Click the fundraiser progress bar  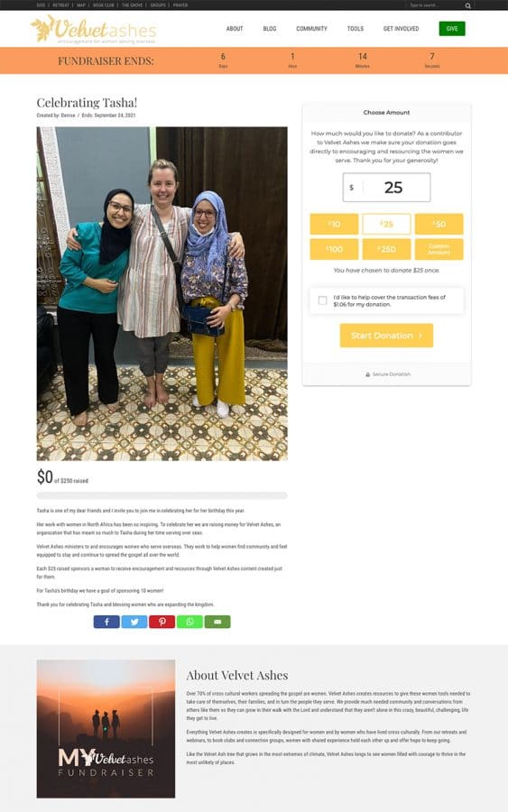pyautogui.click(x=162, y=495)
